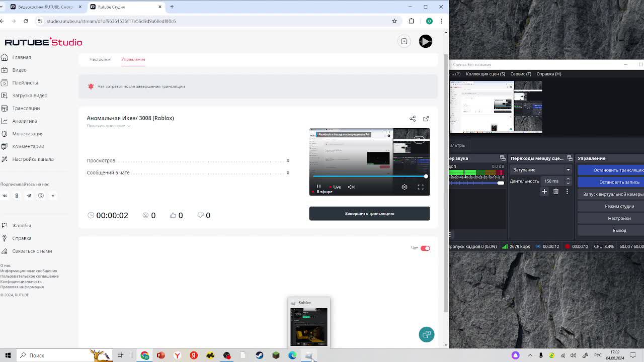Add a transition with plus icon
The height and width of the screenshot is (362, 644).
(544, 192)
